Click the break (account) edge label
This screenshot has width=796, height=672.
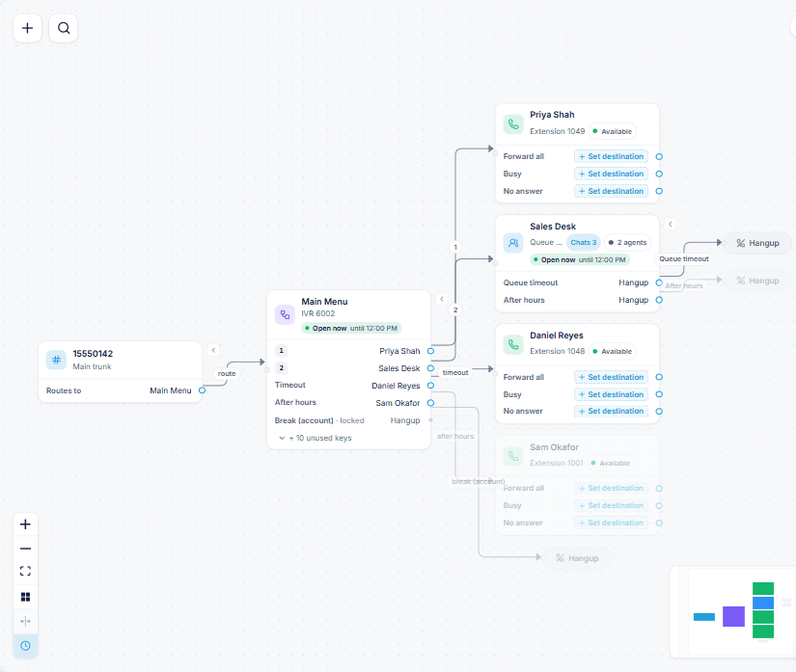[x=479, y=481]
